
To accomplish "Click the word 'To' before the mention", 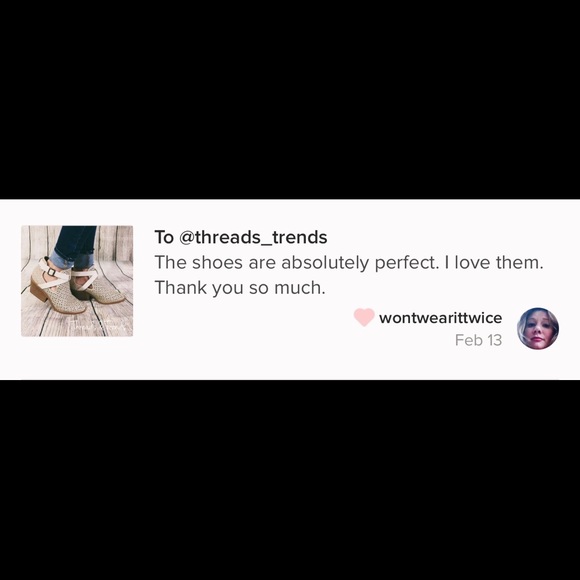I will [164, 237].
